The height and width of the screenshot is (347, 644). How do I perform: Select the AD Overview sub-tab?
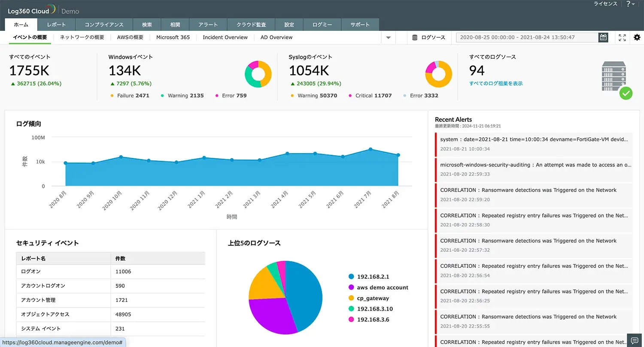click(276, 37)
